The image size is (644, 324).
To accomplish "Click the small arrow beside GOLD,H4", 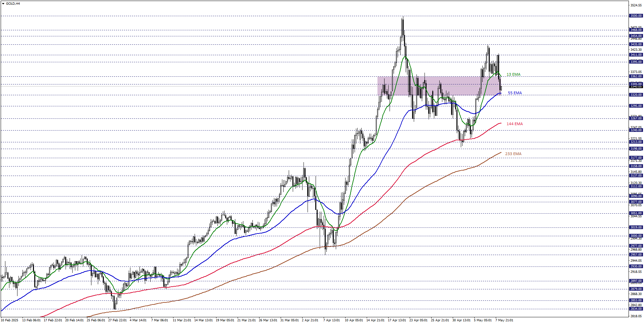I will pyautogui.click(x=3, y=4).
